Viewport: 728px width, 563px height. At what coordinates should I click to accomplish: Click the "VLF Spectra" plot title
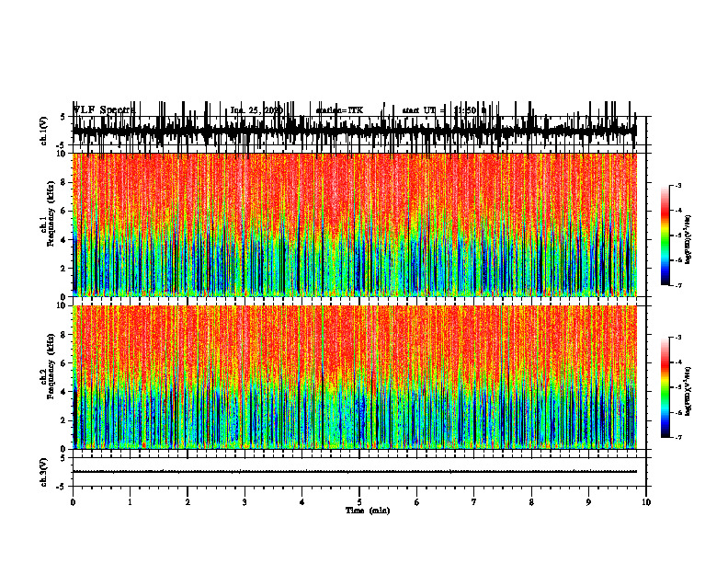tap(104, 109)
